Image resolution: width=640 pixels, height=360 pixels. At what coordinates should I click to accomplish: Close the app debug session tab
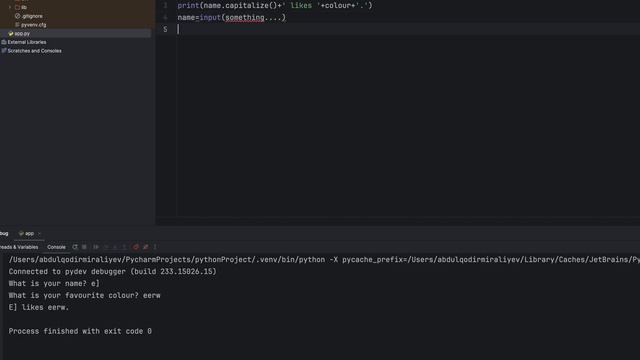click(39, 233)
